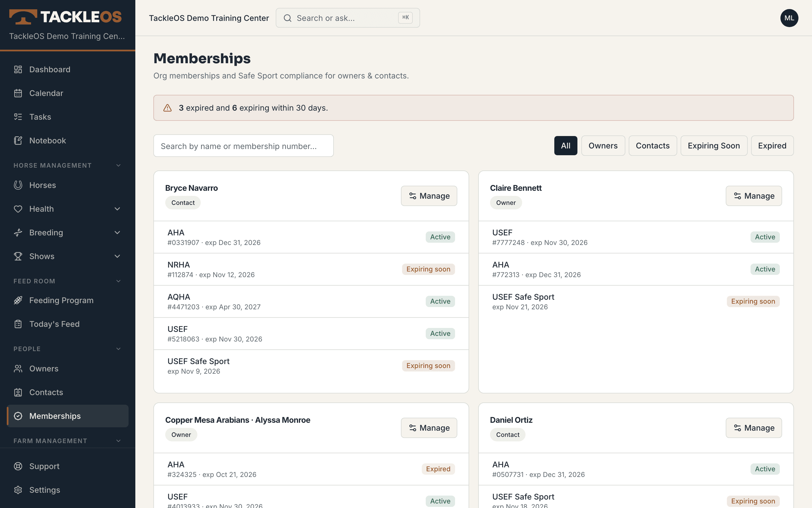Manage Daniel Ortiz's memberships
Screen dimensions: 812x508
(x=754, y=428)
